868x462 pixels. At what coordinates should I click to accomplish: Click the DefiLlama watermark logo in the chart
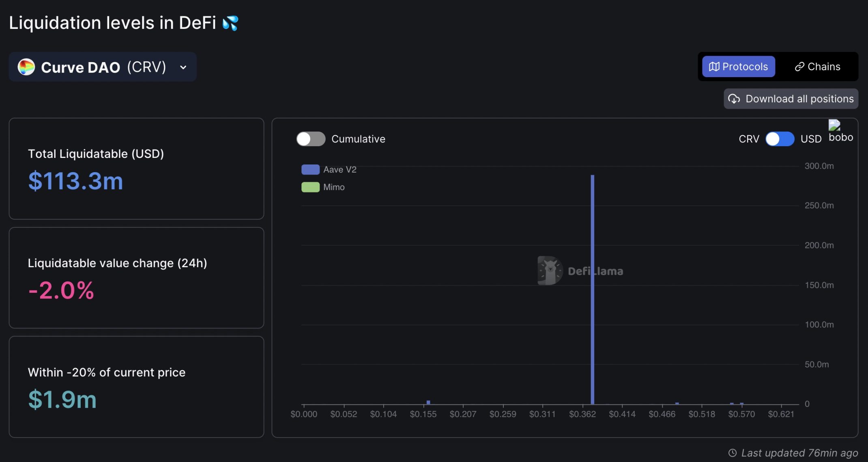[550, 270]
